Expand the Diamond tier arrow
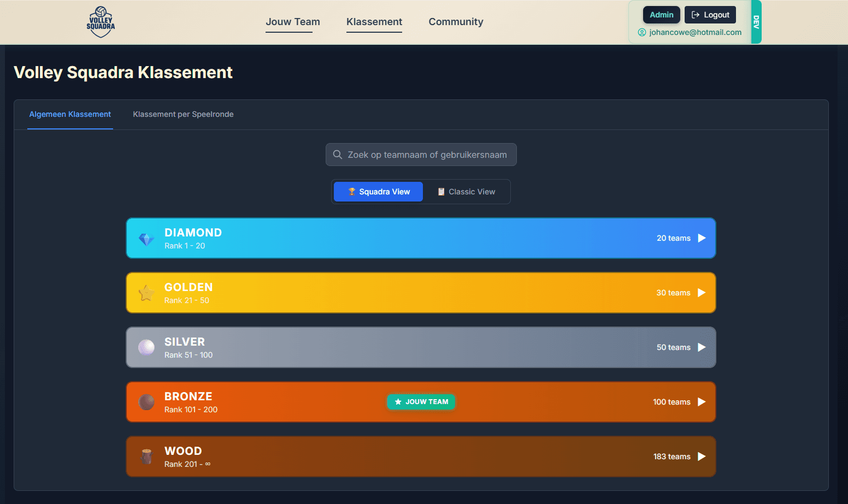The image size is (848, 504). pos(702,238)
